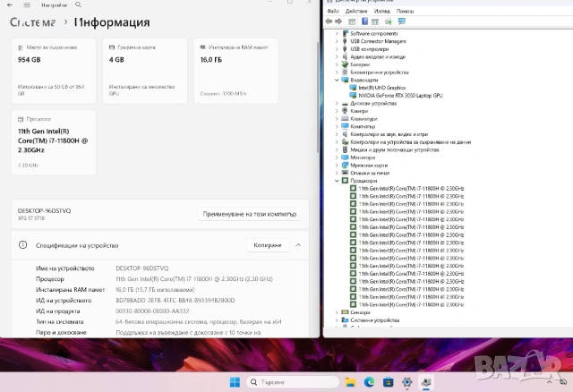Click the monitor icon in Device Manager toolbar
Image resolution: width=573 pixels, height=392 pixels.
[402, 21]
